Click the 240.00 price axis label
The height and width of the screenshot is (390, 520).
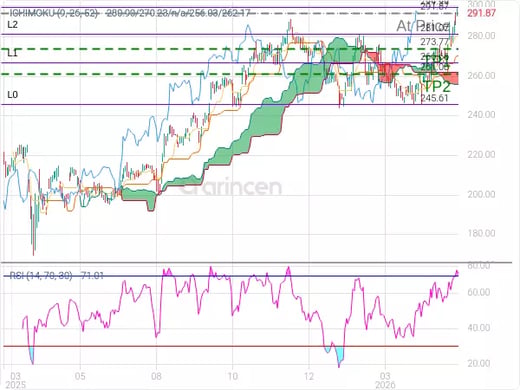[x=481, y=115]
